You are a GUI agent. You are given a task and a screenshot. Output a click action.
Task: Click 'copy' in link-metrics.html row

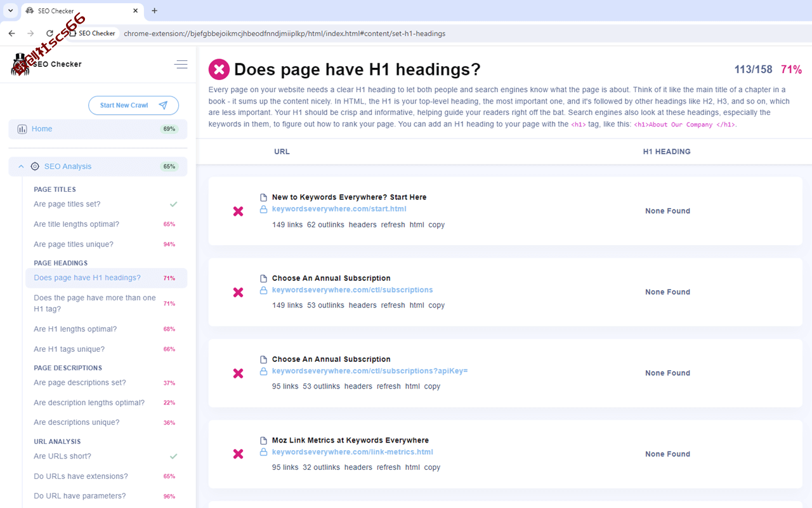pos(432,467)
